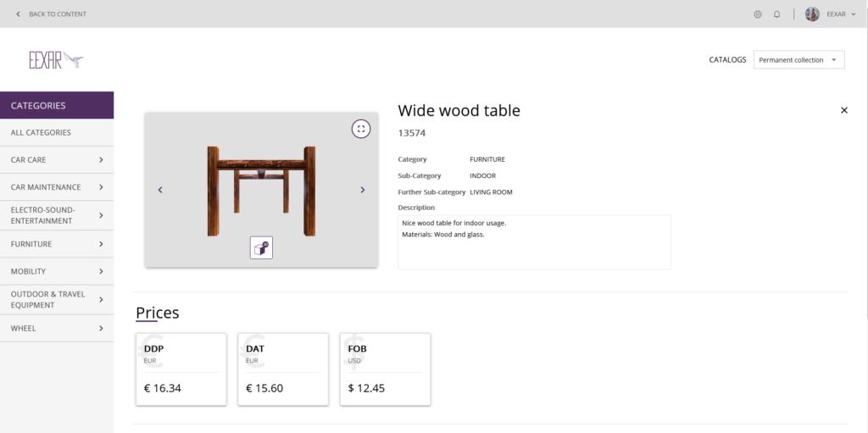Open the Permanent collection catalog dropdown

(798, 60)
